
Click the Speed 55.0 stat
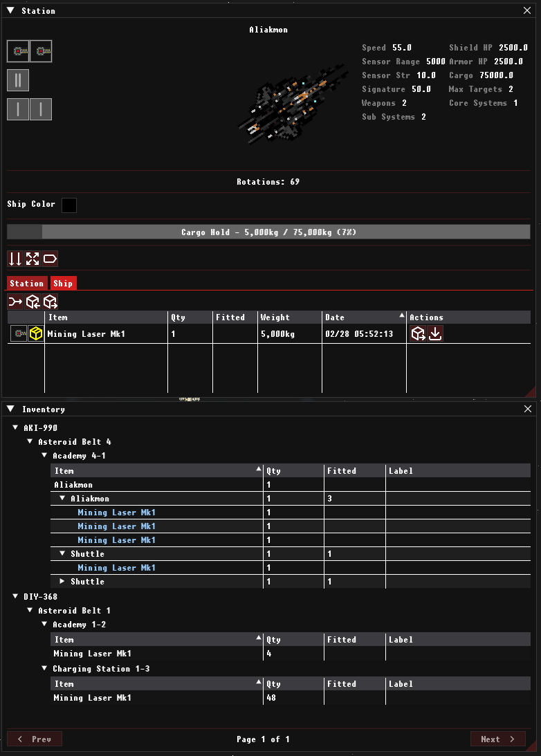387,47
